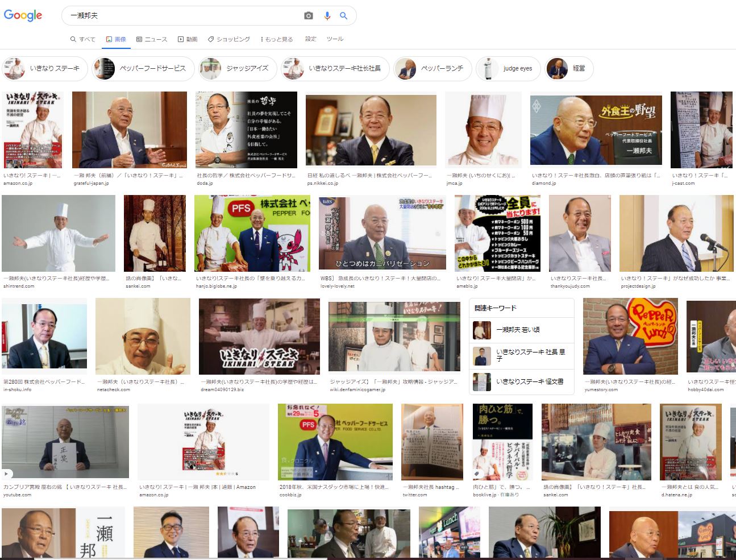736x560 pixels.
Task: Click the Google logo
Action: [23, 15]
